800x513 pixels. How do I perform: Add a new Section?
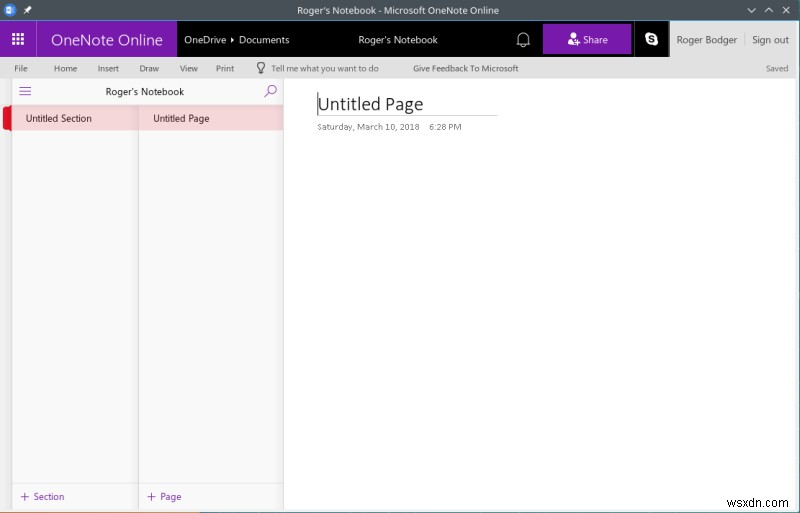[x=42, y=497]
